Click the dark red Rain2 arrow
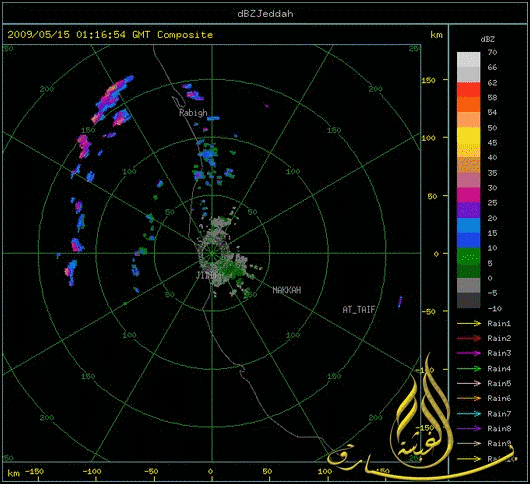 pyautogui.click(x=469, y=338)
